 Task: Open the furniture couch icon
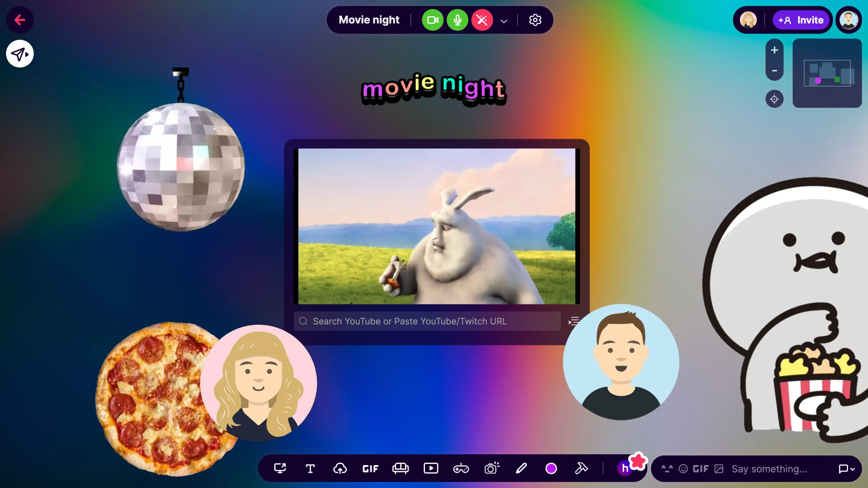(400, 468)
